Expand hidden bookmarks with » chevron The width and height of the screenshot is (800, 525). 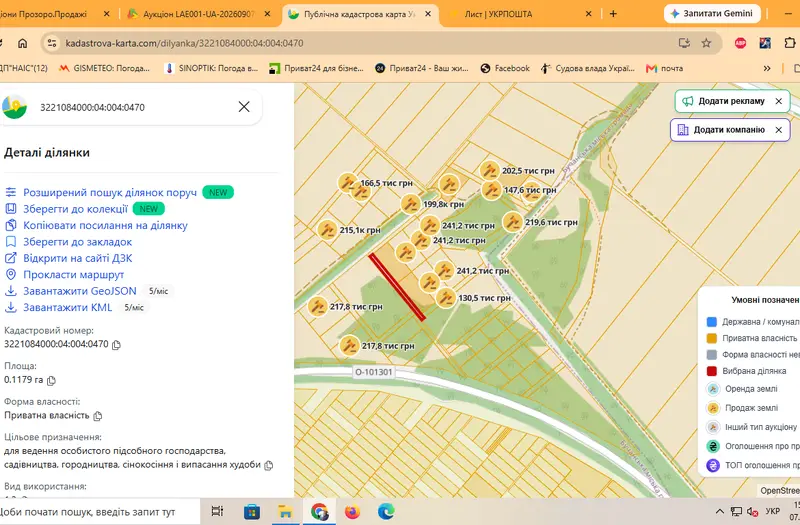tap(766, 68)
